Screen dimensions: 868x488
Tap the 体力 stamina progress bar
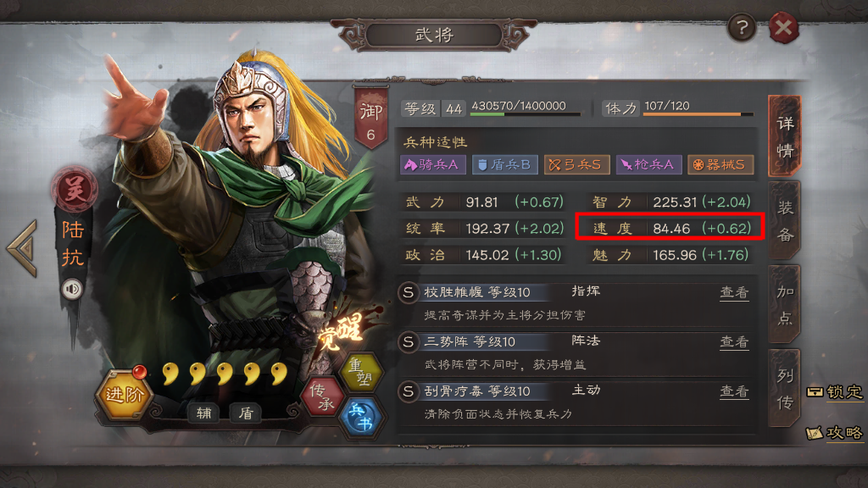point(698,114)
